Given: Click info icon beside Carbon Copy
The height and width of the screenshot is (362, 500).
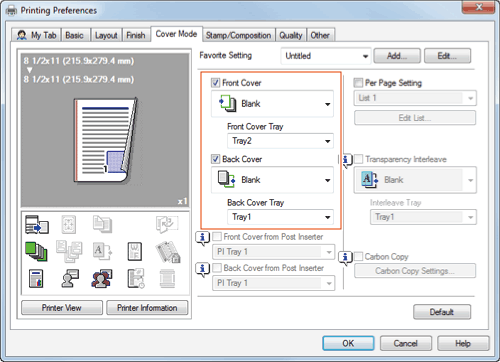Looking at the screenshot, I should point(345,258).
